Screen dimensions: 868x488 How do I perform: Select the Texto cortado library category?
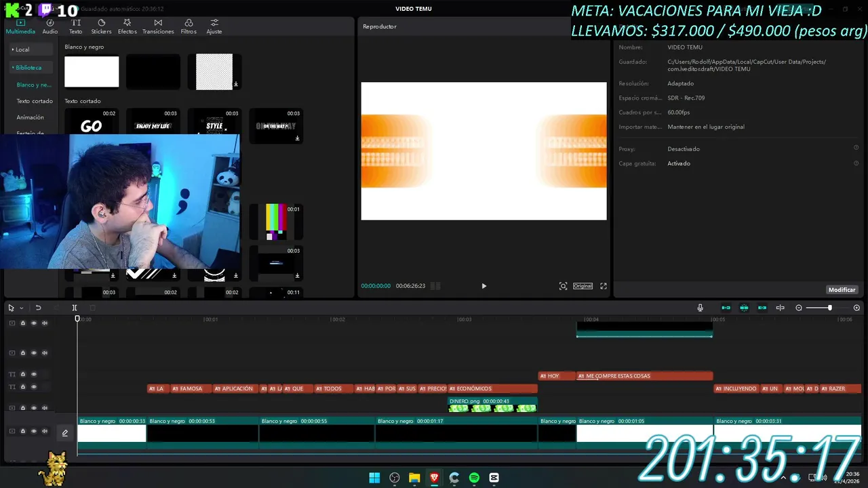point(35,101)
